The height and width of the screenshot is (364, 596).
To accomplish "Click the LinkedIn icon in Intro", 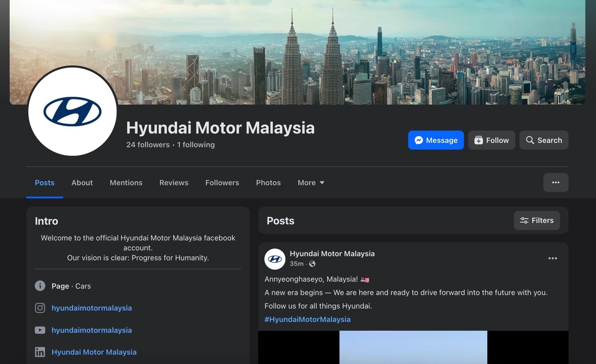I will coord(40,352).
